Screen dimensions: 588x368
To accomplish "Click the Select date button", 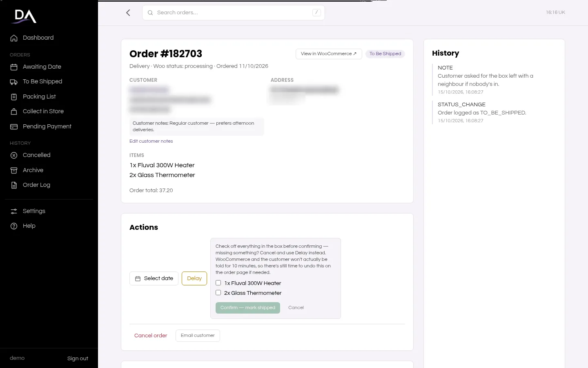I will [x=154, y=278].
